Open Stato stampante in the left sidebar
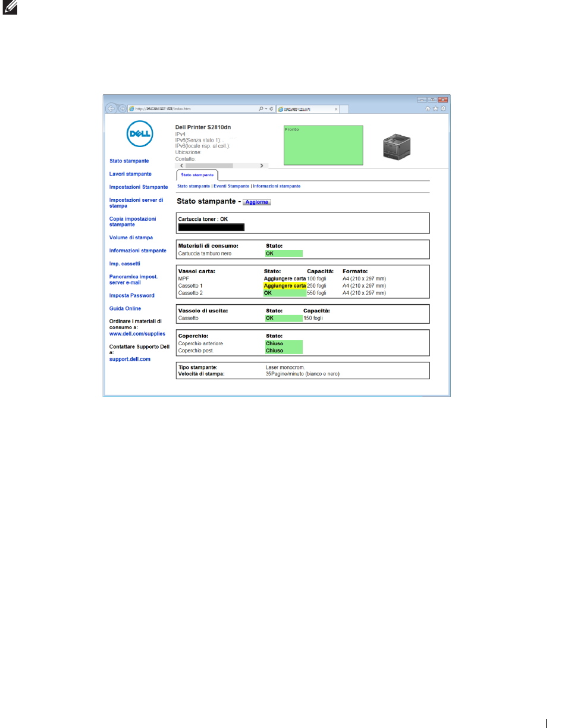 pos(129,161)
